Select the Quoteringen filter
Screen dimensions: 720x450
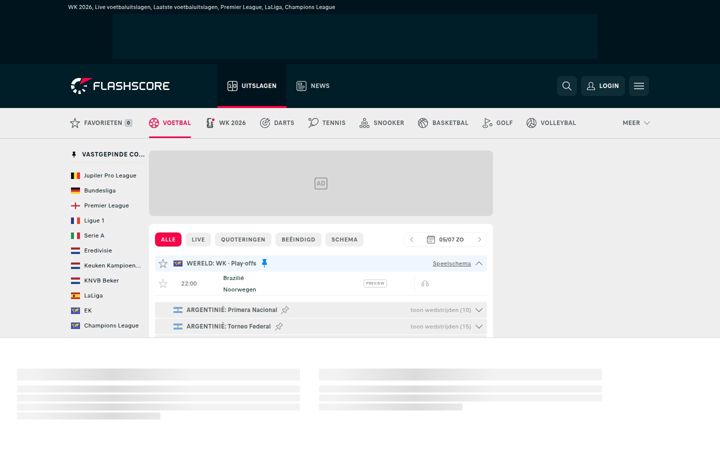[x=243, y=239]
